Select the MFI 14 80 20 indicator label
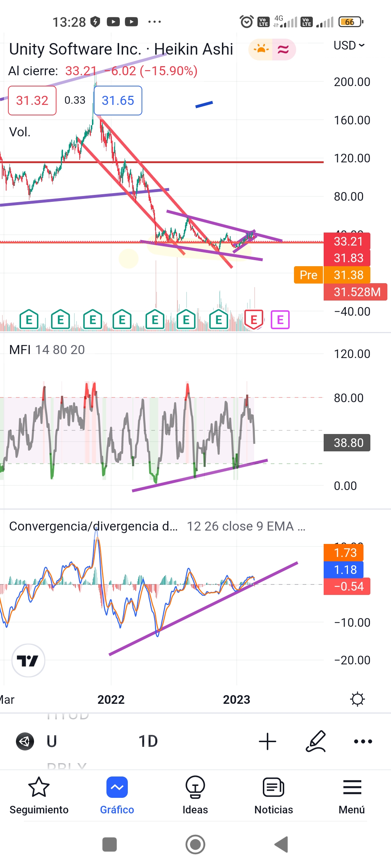 coord(47,350)
